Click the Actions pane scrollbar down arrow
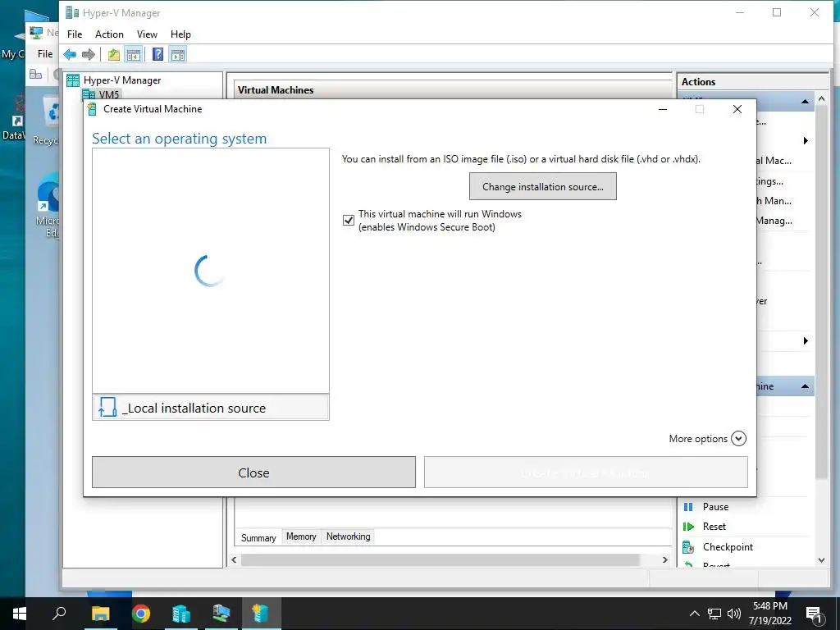 (x=821, y=560)
